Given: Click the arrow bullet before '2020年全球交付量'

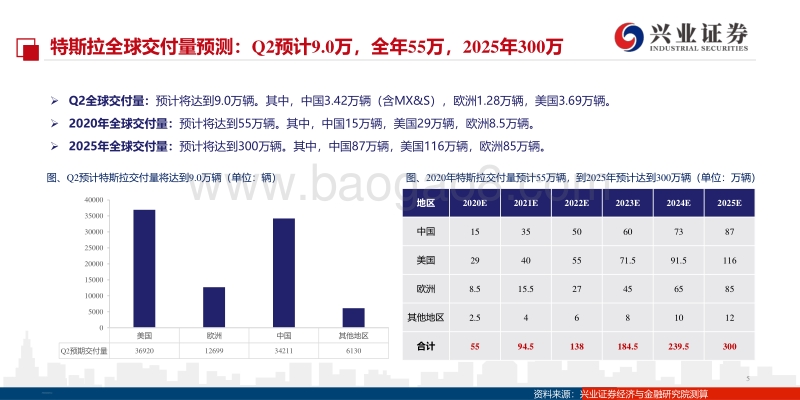Looking at the screenshot, I should click(x=55, y=124).
